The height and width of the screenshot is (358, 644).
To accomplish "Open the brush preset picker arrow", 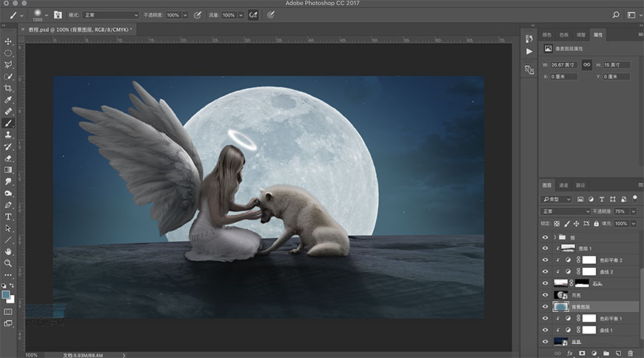I will point(47,15).
